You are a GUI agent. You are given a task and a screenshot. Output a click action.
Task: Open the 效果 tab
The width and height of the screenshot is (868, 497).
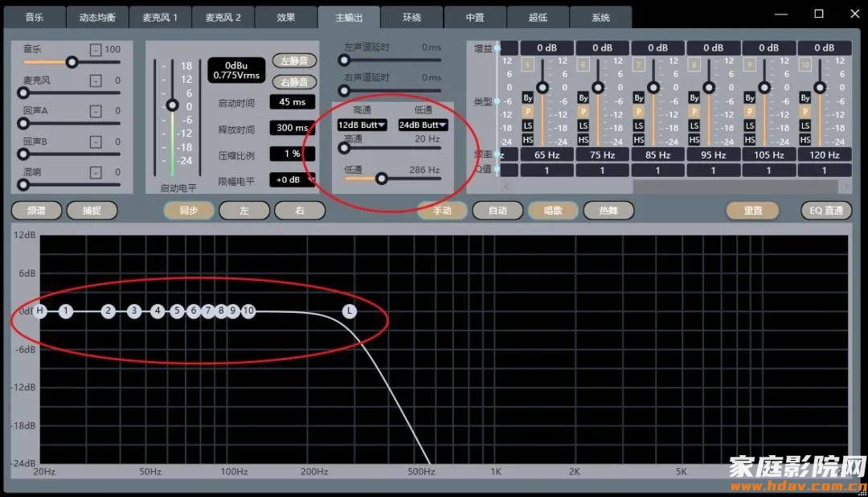point(285,17)
